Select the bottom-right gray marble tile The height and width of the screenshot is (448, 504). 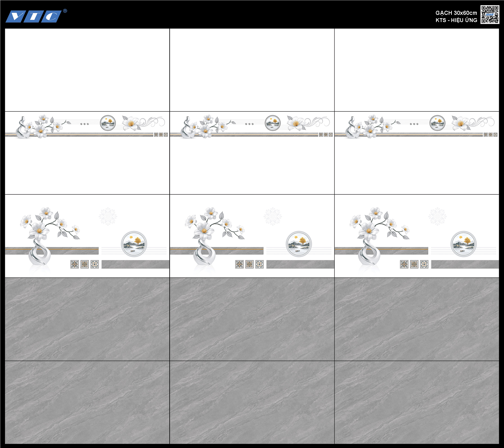tap(416, 402)
